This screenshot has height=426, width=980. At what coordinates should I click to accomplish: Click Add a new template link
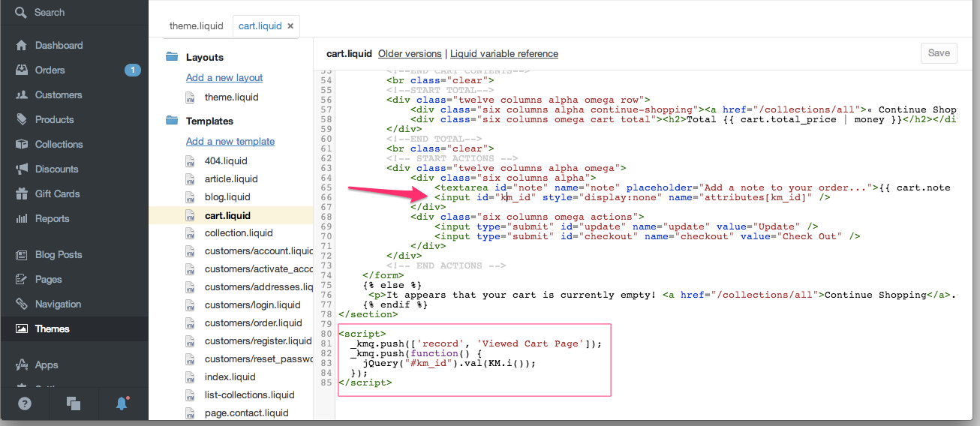[230, 142]
